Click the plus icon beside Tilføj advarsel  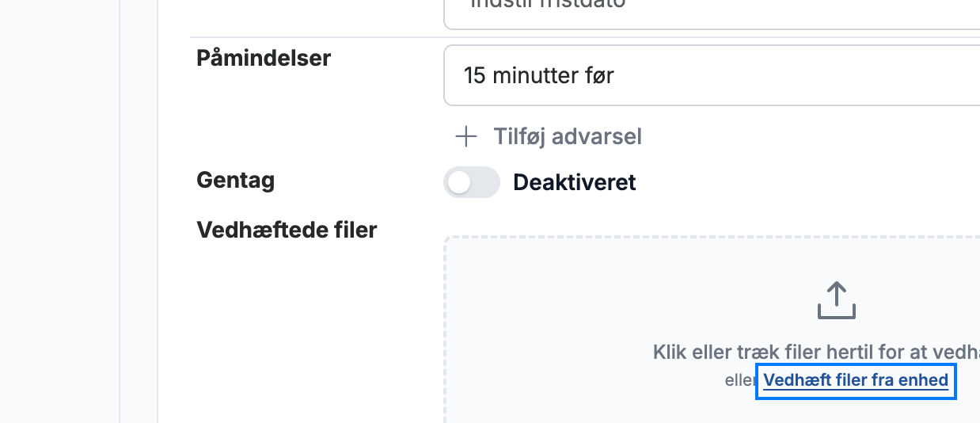[x=466, y=137]
